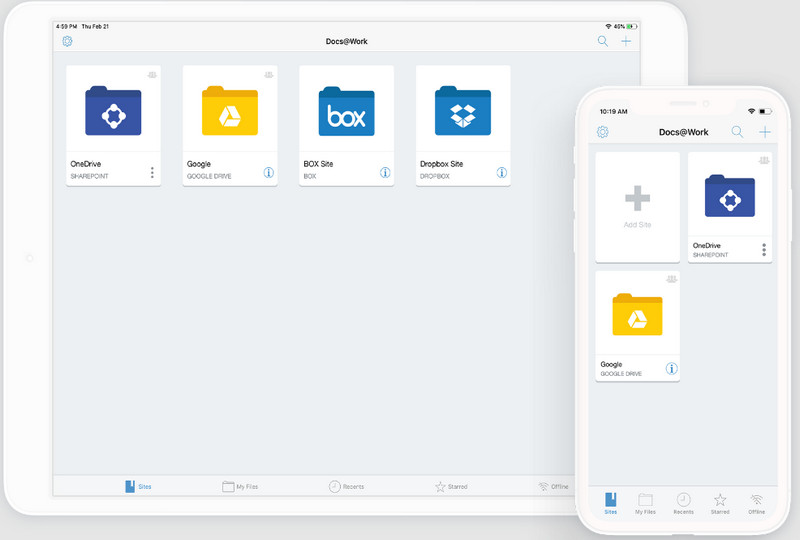The width and height of the screenshot is (800, 540).
Task: View info for the Dropbox Site tile
Action: [x=501, y=173]
